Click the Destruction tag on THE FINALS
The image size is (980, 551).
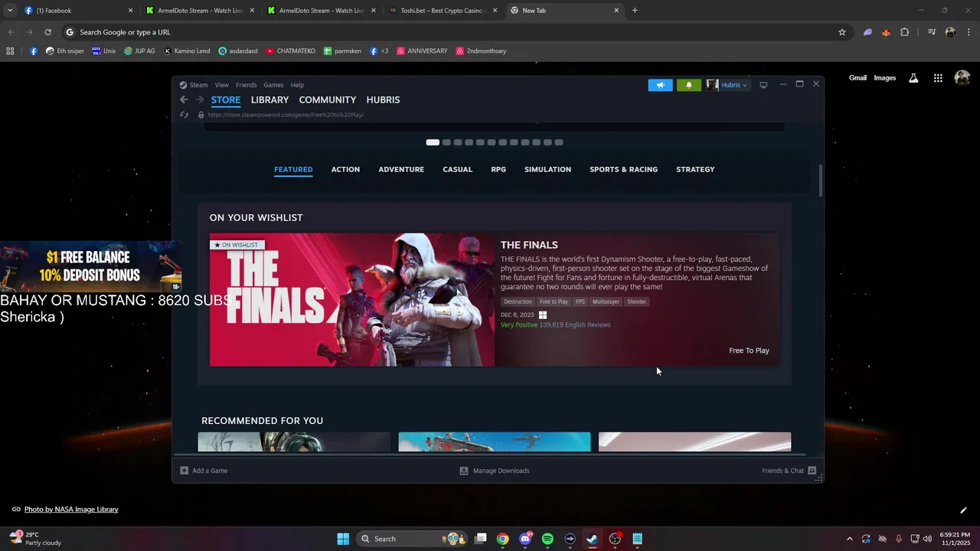518,302
